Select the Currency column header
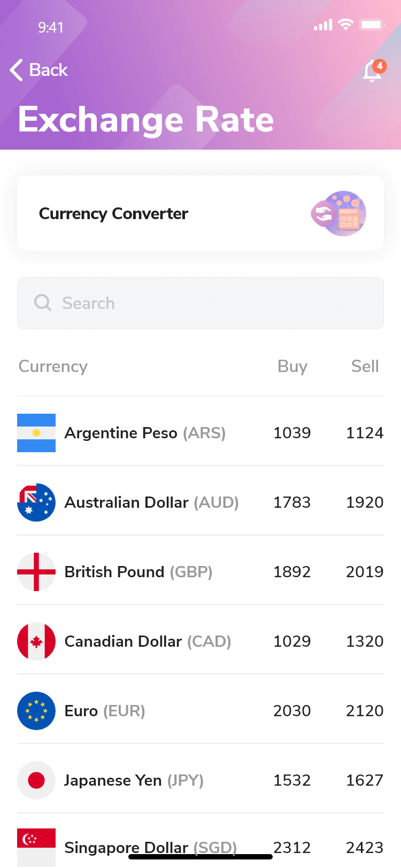This screenshot has height=868, width=401. [x=53, y=367]
